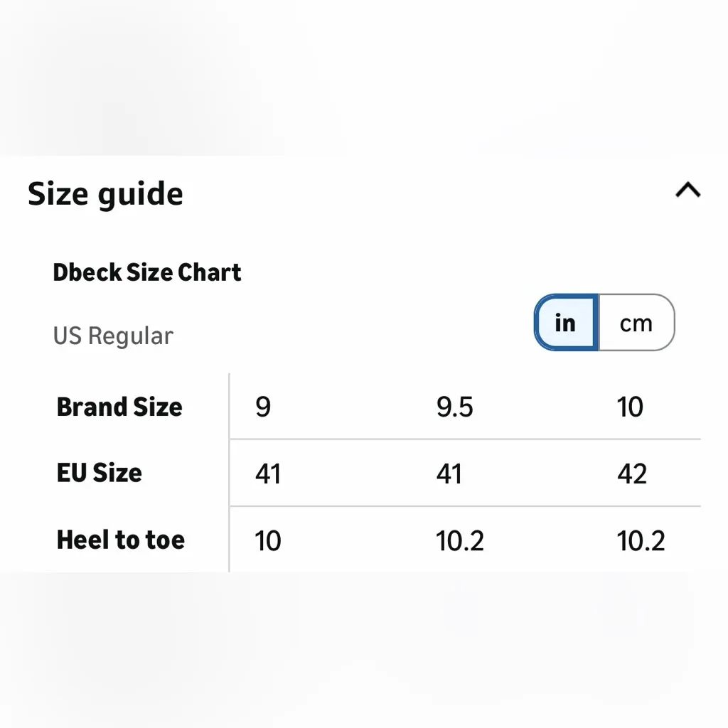This screenshot has height=728, width=728.
Task: Click heel to toe 10.2 under brand 10
Action: tap(641, 541)
